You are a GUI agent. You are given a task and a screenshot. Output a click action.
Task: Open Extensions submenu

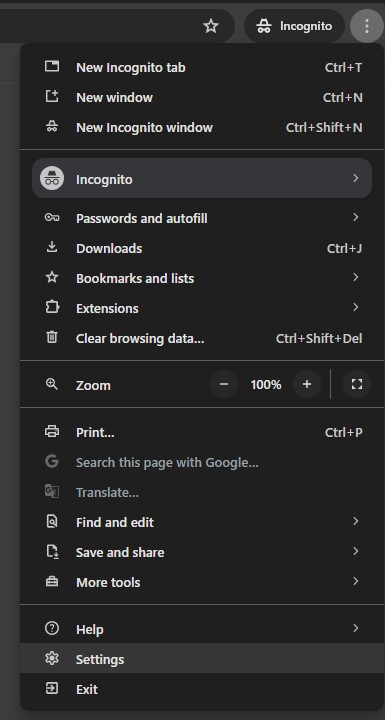click(x=202, y=309)
